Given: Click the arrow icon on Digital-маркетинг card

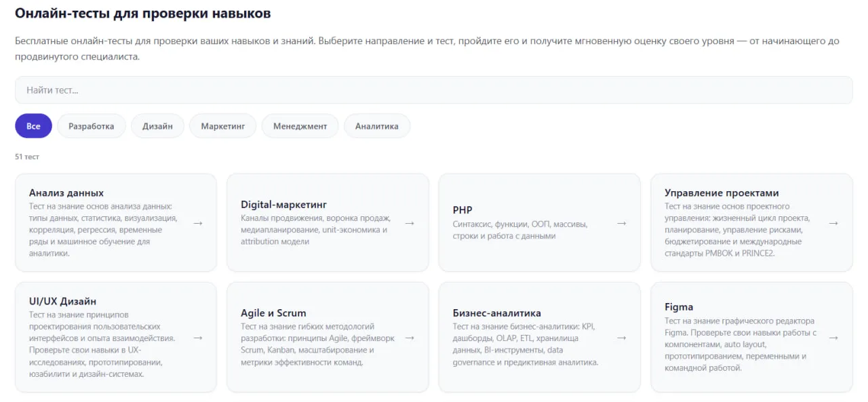Looking at the screenshot, I should click(410, 222).
